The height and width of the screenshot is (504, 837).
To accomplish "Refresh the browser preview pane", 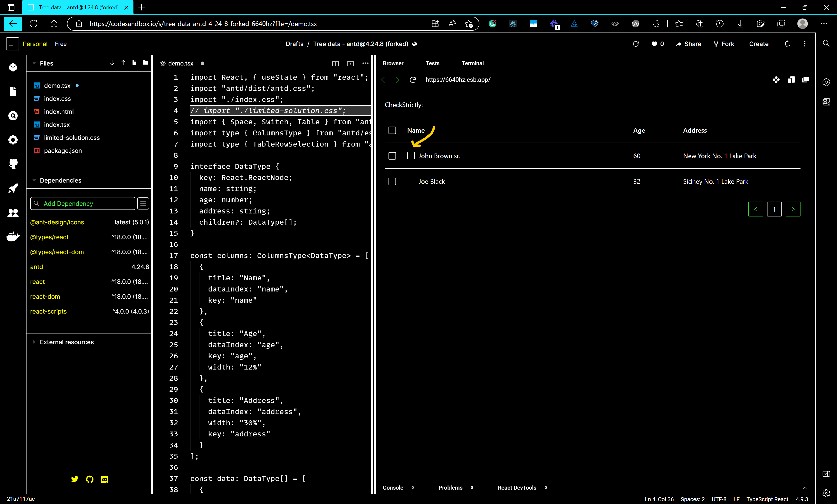I will pos(413,80).
